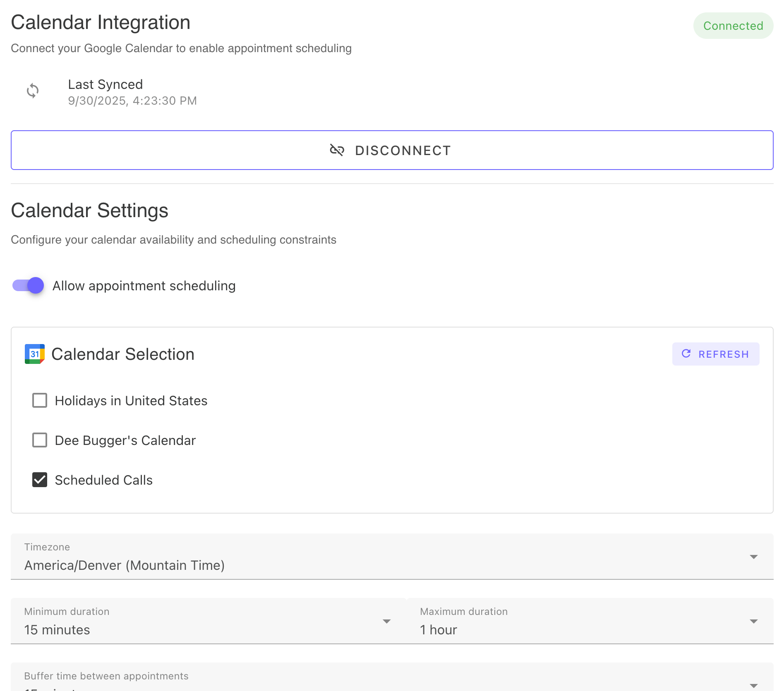This screenshot has height=691, width=784.
Task: Disable the Allow appointment scheduling toggle
Action: click(28, 285)
